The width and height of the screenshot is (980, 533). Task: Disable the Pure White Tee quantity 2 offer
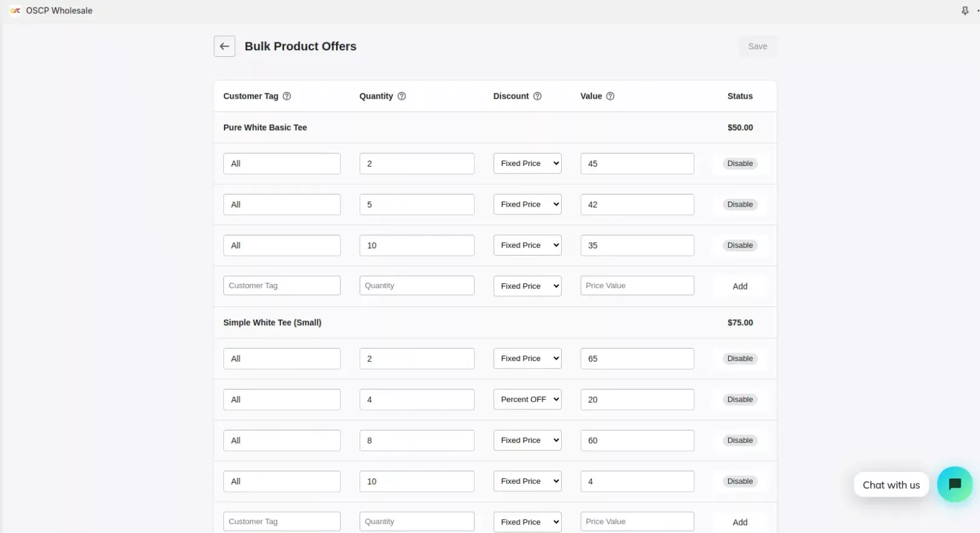[740, 164]
